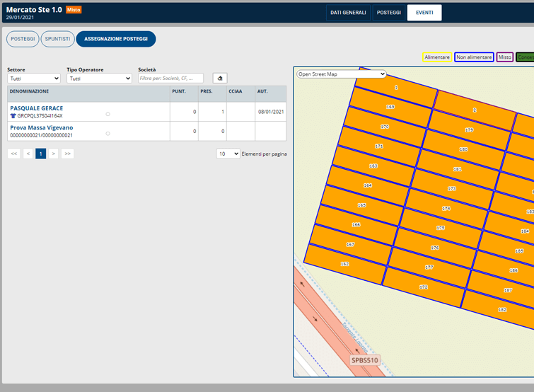Select stall 163 on the map

[373, 166]
